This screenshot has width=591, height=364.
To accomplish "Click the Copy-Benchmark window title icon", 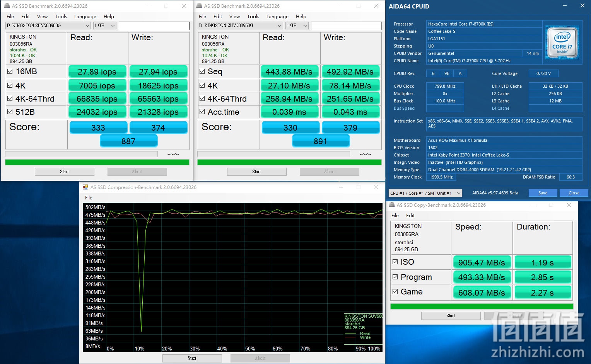I will pos(392,205).
